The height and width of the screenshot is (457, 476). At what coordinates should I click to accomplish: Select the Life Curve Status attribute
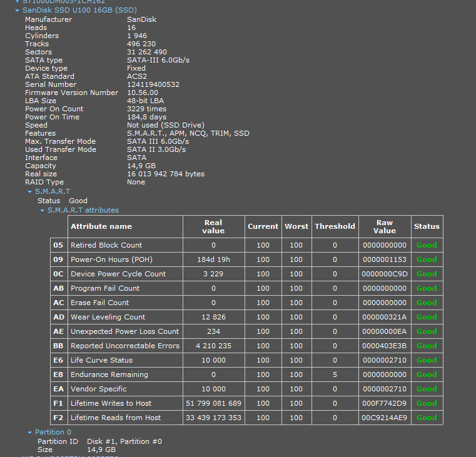102,360
